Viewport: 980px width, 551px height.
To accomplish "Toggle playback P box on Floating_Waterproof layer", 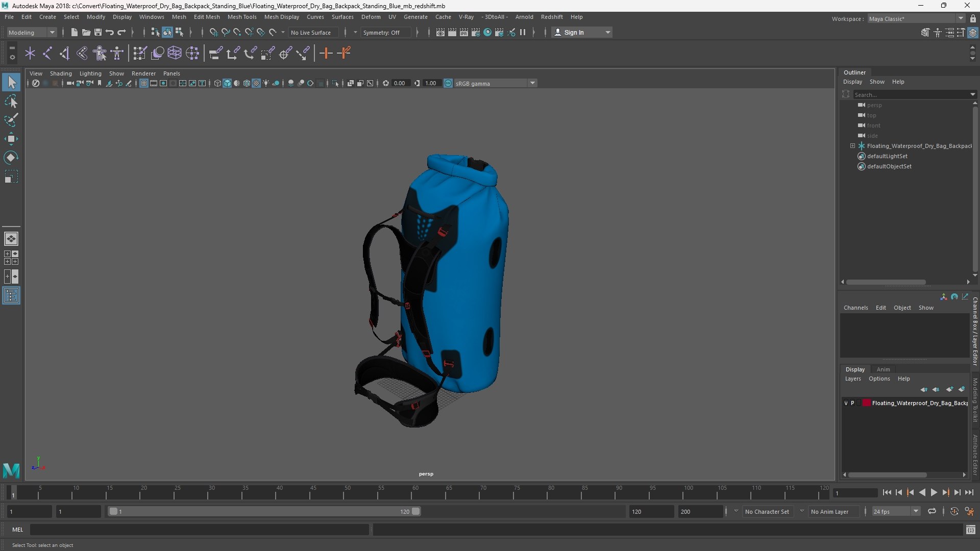I will coord(852,403).
